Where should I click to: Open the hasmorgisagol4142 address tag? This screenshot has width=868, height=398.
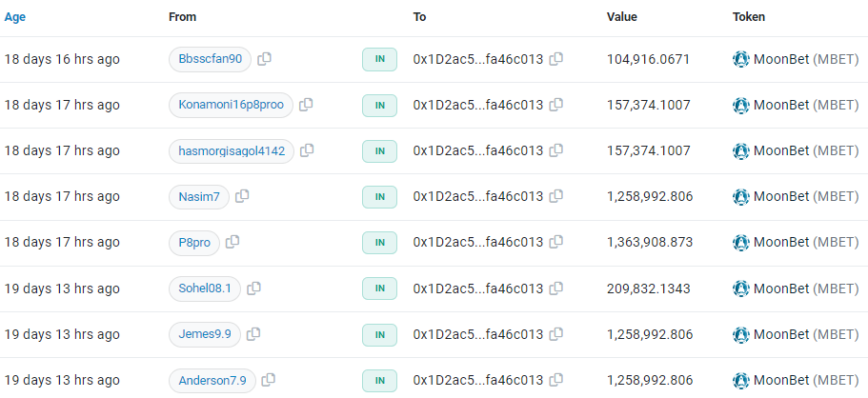click(232, 151)
